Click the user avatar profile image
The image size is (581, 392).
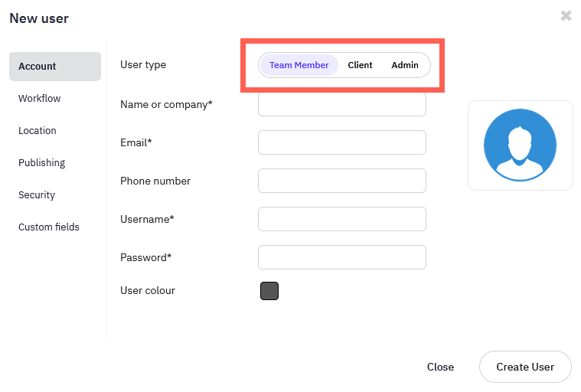[520, 145]
